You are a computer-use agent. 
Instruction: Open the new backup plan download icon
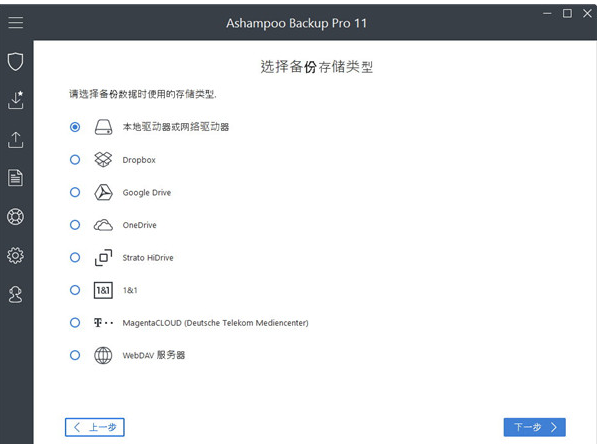(16, 100)
